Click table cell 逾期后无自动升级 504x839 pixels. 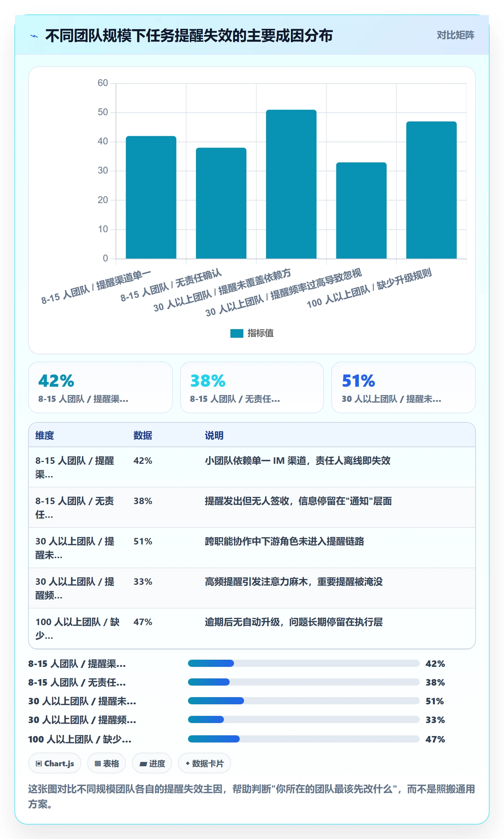coord(294,622)
